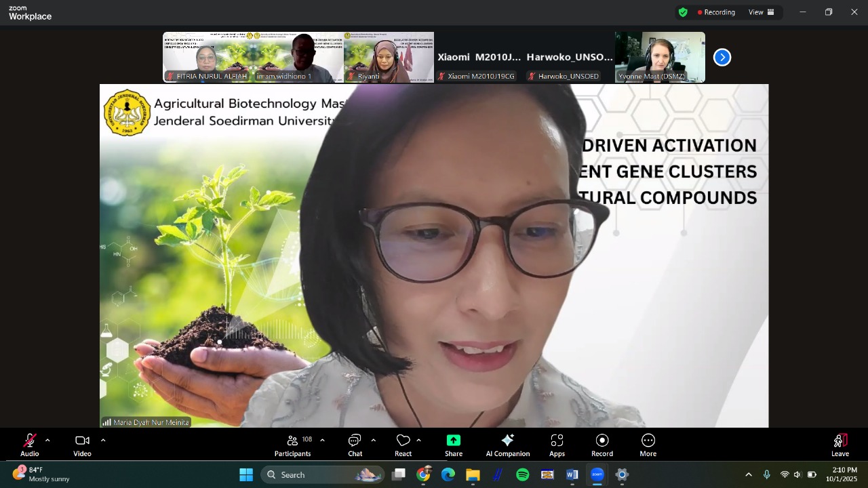
Task: Expand the video options caret
Action: 103,441
